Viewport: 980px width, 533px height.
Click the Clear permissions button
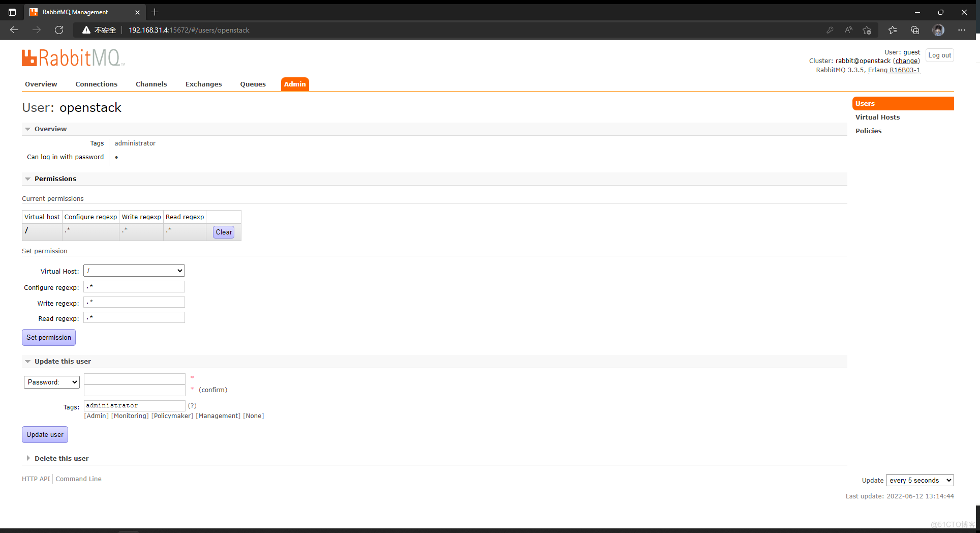pos(224,232)
